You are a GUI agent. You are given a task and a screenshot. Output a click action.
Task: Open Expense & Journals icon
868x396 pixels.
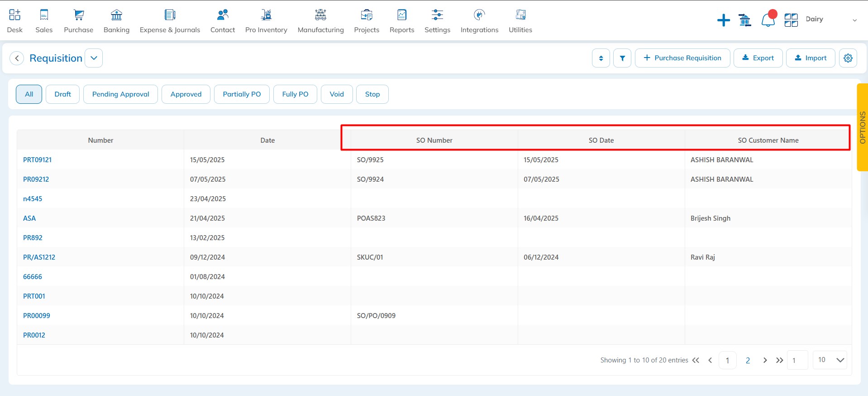(x=170, y=15)
